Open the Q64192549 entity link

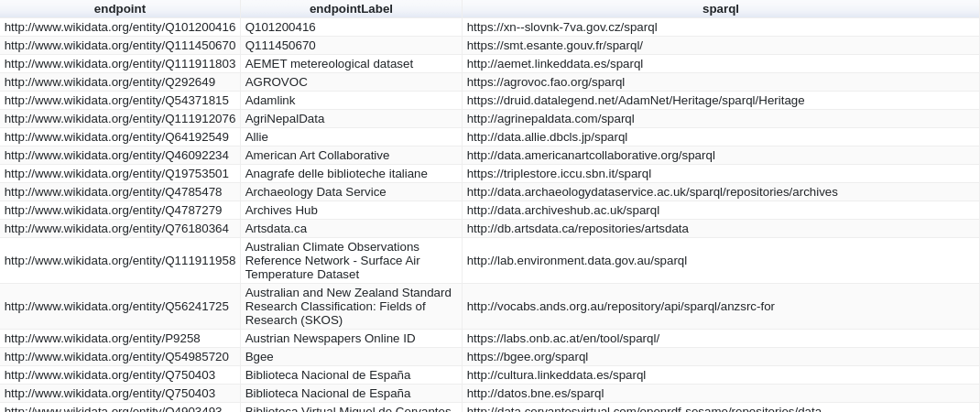(x=116, y=137)
